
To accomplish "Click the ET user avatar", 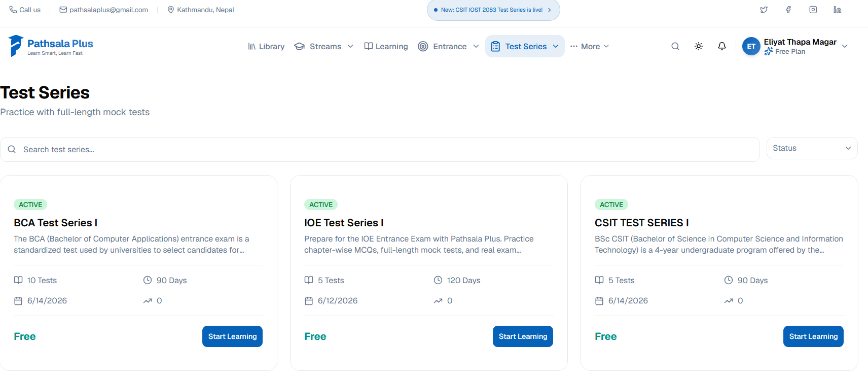I will [751, 46].
